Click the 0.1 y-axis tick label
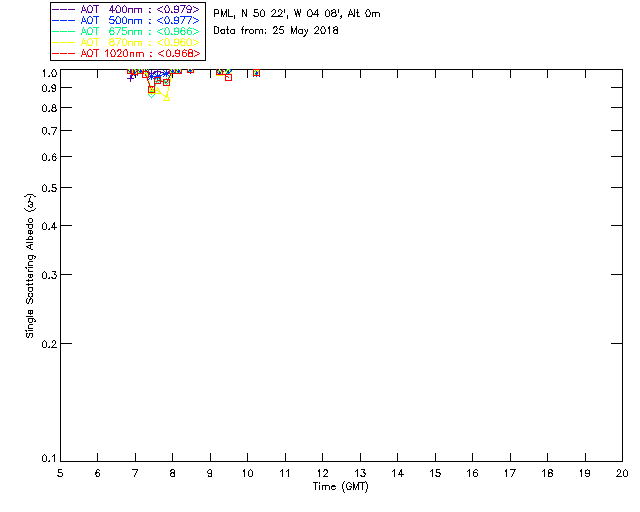Image resolution: width=640 pixels, height=512 pixels. pyautogui.click(x=49, y=459)
